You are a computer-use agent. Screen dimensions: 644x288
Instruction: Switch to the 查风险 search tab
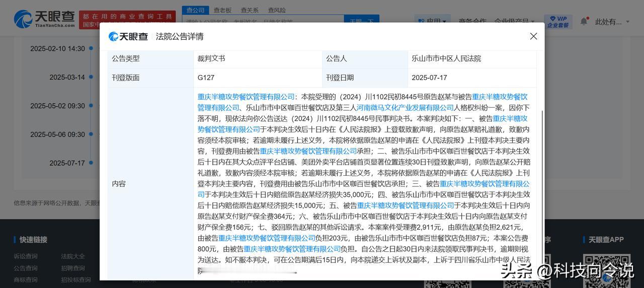277,10
